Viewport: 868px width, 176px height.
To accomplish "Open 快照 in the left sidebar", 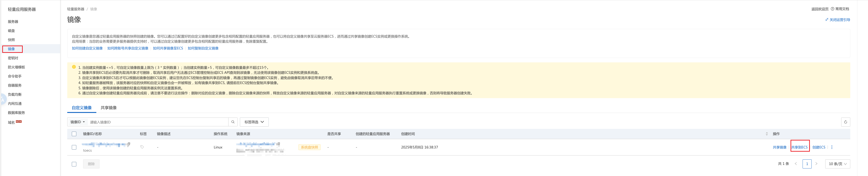I will (11, 40).
